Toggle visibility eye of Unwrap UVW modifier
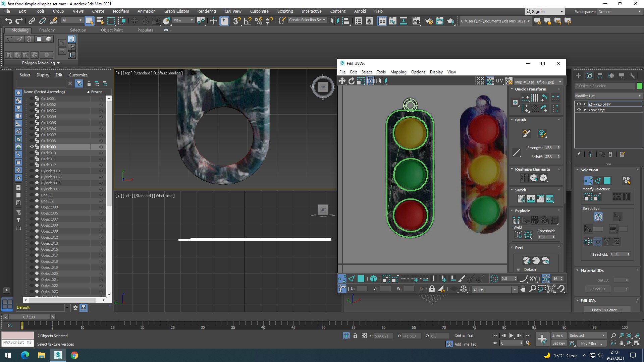This screenshot has width=644, height=362. pyautogui.click(x=579, y=104)
